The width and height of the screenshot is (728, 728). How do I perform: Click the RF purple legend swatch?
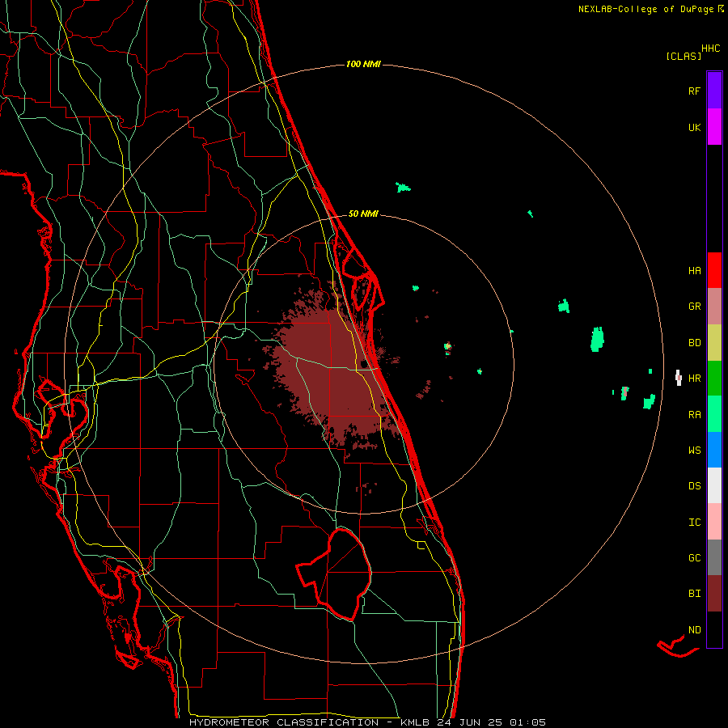[714, 91]
